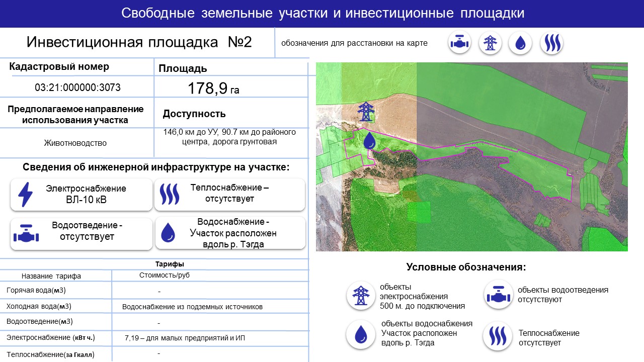This screenshot has height=362, width=644.
Task: Click Водоснабжение из подземных источников cell
Action: (x=192, y=307)
